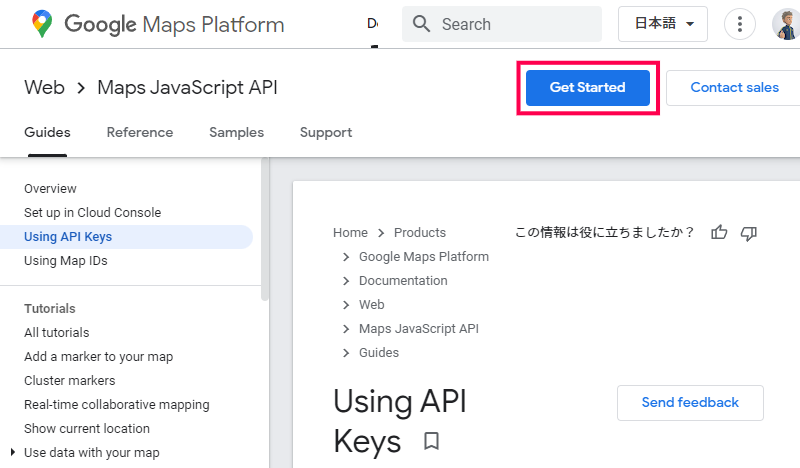Click the Google Maps pin logo
This screenshot has width=800, height=468.
point(42,23)
